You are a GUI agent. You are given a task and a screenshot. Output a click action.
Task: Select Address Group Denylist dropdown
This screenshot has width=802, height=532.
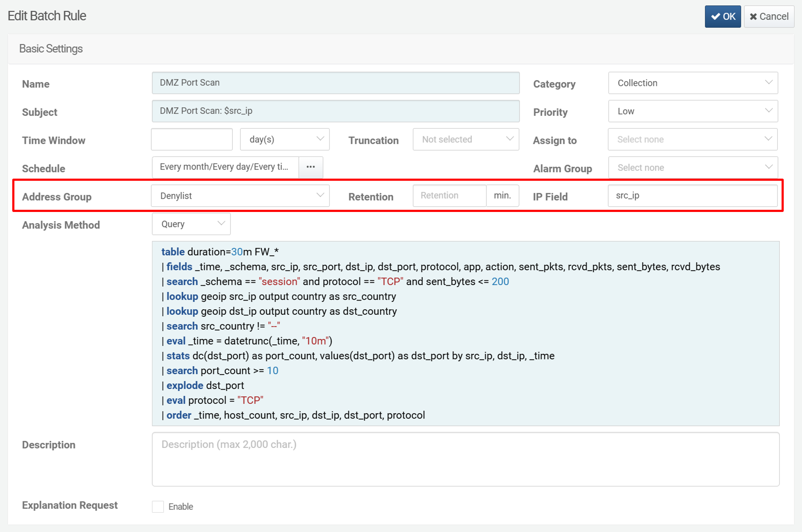240,196
